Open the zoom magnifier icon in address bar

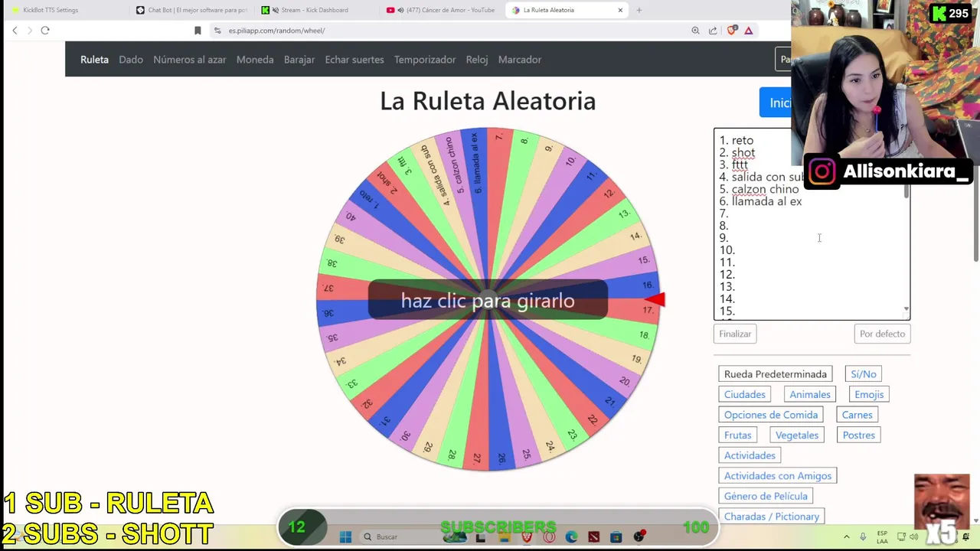pos(695,31)
